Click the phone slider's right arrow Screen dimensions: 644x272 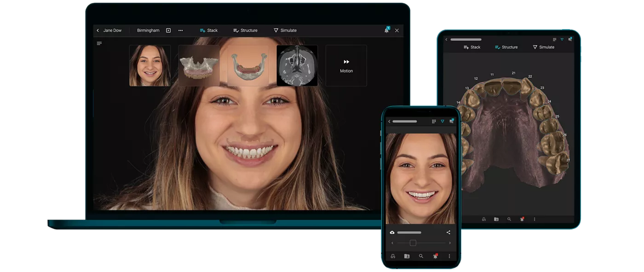(x=449, y=243)
